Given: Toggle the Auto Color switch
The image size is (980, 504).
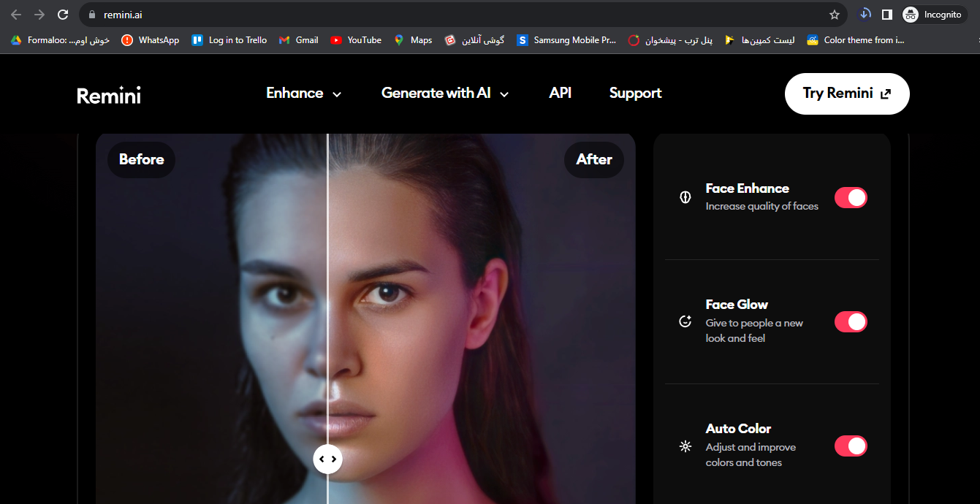Looking at the screenshot, I should point(851,446).
